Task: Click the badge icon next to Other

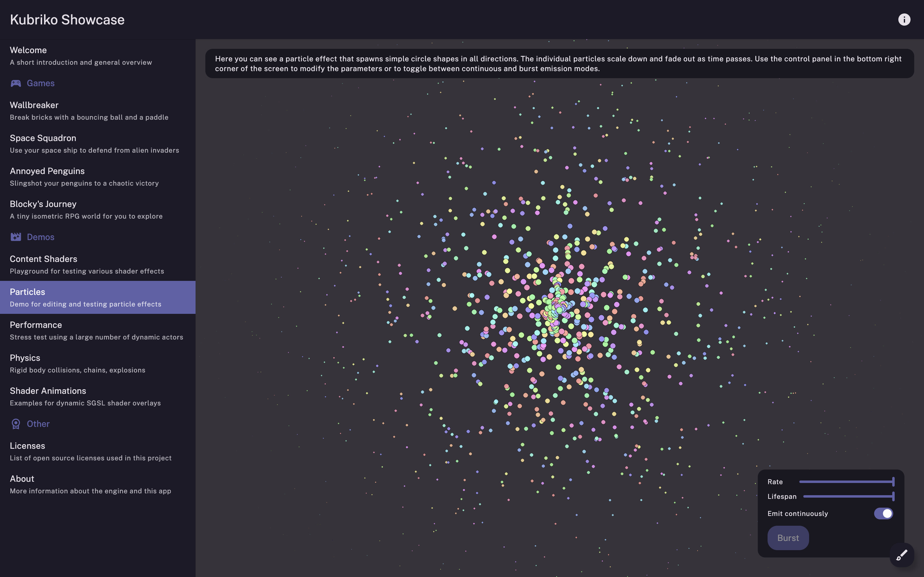Action: [16, 424]
